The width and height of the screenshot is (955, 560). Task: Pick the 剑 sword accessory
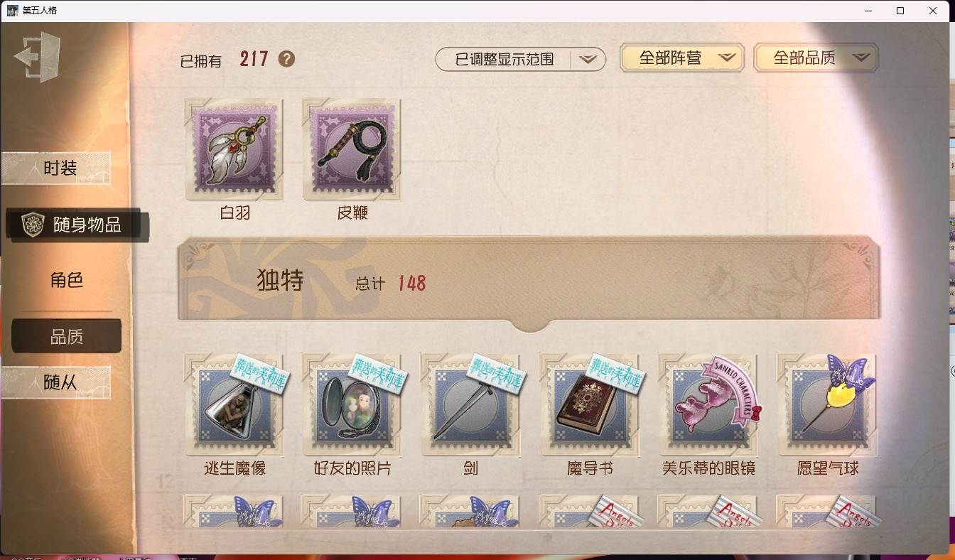tap(470, 404)
